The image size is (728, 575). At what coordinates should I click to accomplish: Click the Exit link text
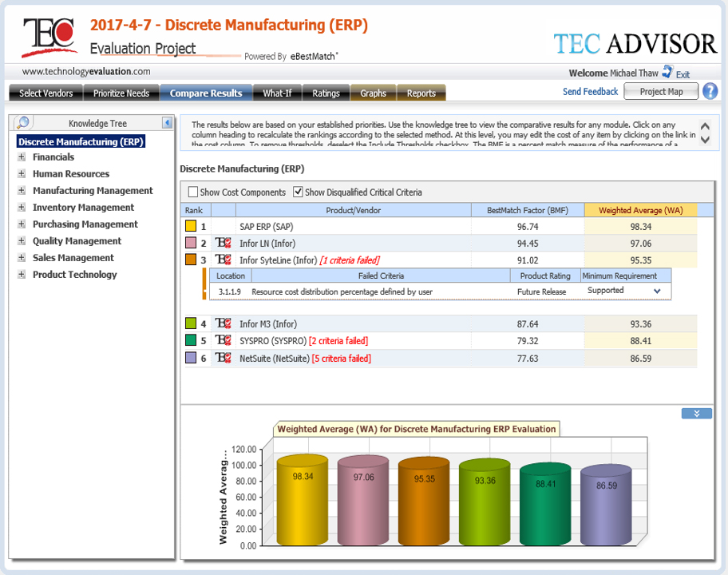click(682, 74)
